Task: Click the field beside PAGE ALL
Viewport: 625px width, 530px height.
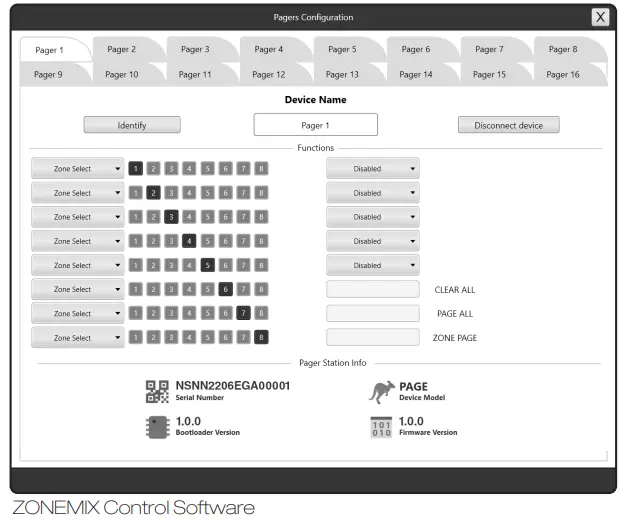Action: [x=372, y=314]
